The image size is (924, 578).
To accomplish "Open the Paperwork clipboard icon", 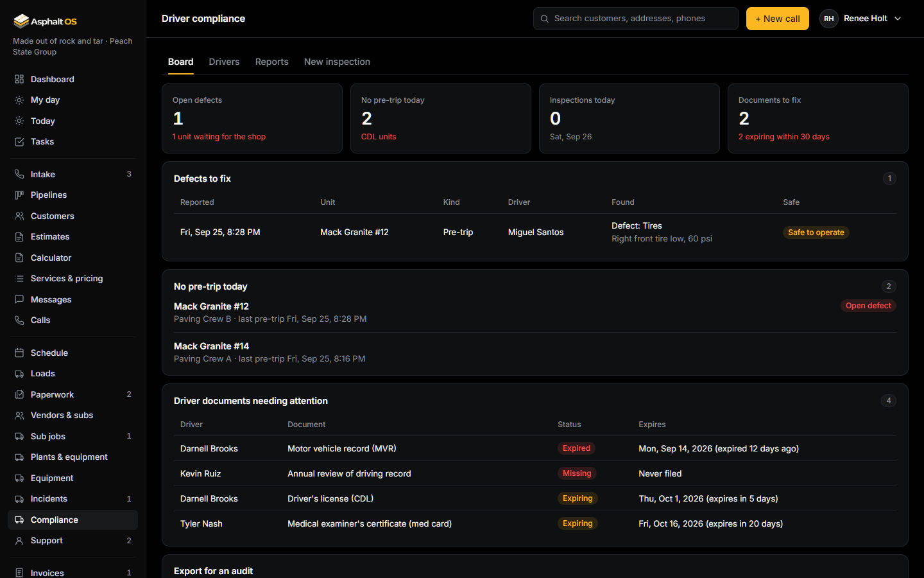I will pyautogui.click(x=19, y=394).
